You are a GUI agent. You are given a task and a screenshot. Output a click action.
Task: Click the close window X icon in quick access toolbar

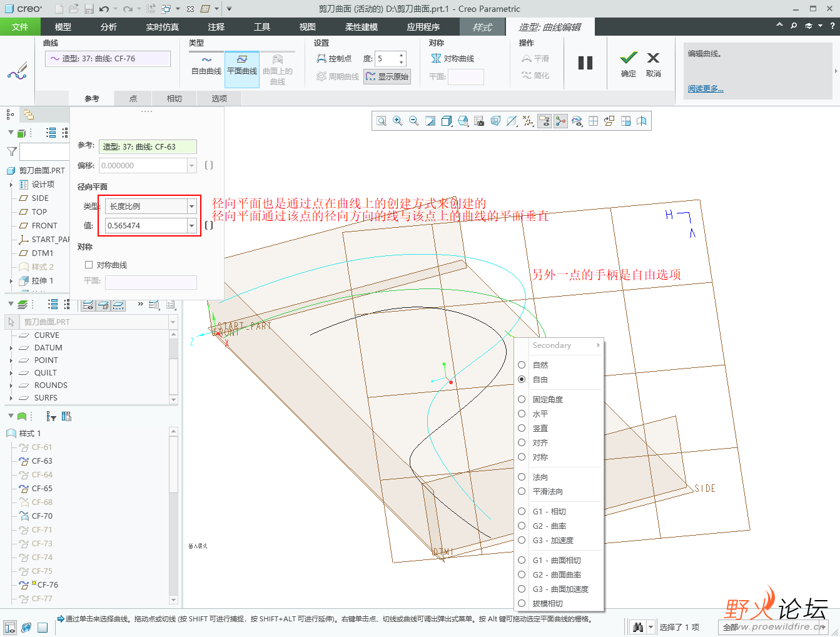[x=191, y=9]
